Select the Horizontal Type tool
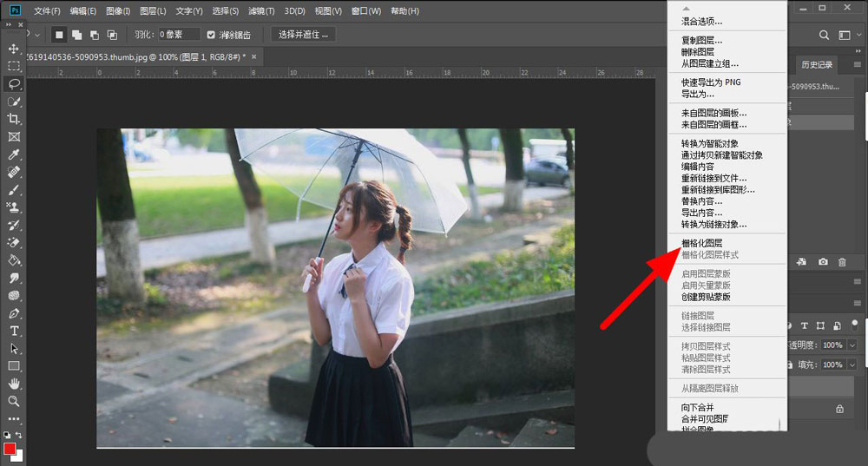Image resolution: width=868 pixels, height=466 pixels. click(x=14, y=331)
